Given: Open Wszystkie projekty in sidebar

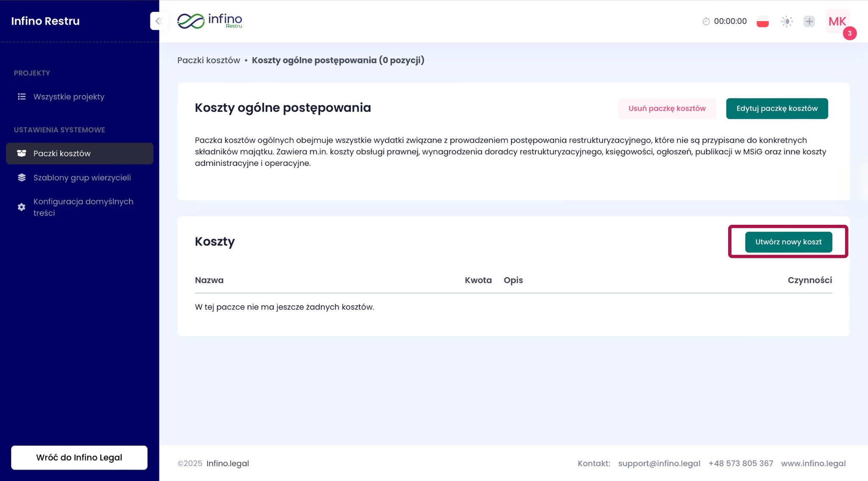Looking at the screenshot, I should 69,97.
